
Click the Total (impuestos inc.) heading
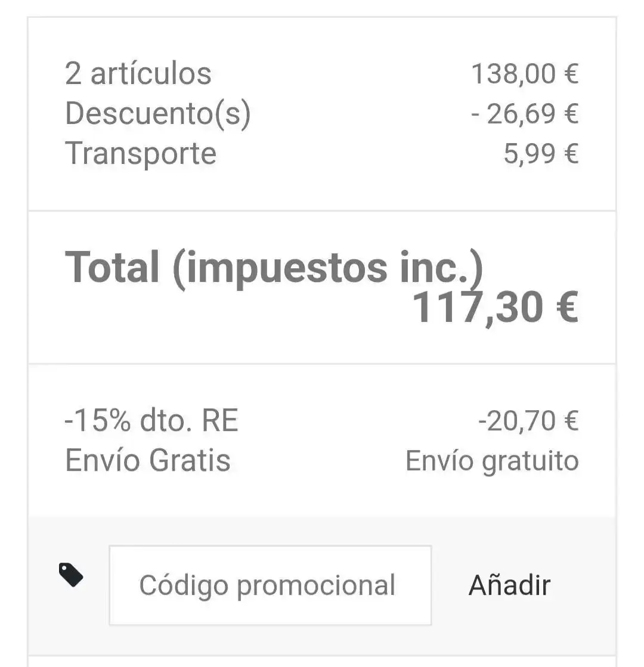(x=274, y=266)
